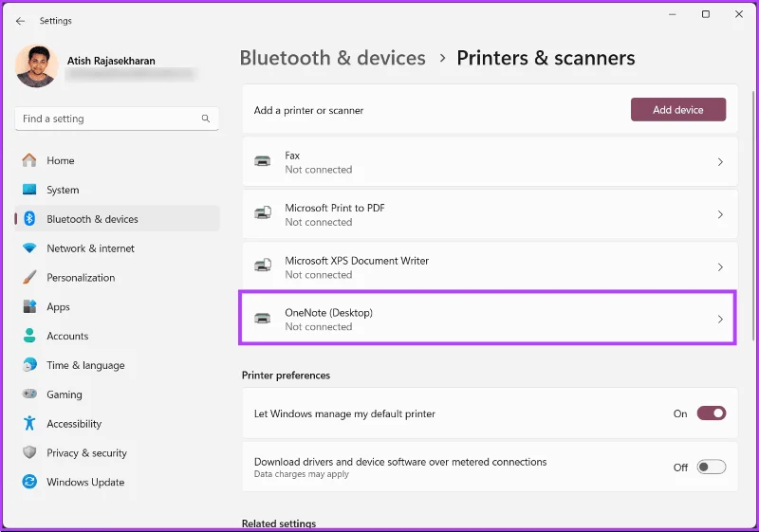The height and width of the screenshot is (532, 759).
Task: Click the Fax printer icon
Action: [263, 161]
